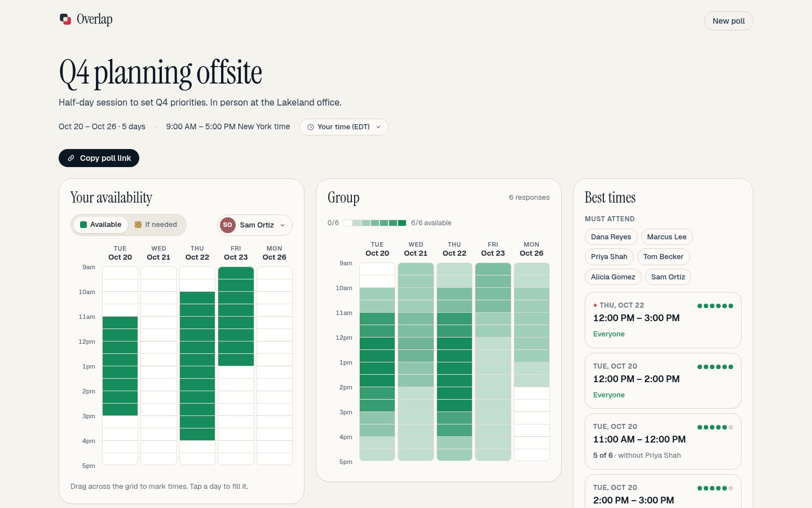Image resolution: width=812 pixels, height=508 pixels.
Task: Select the Thu Oct 22 12:00–3:00 PM suggestion
Action: 663,320
